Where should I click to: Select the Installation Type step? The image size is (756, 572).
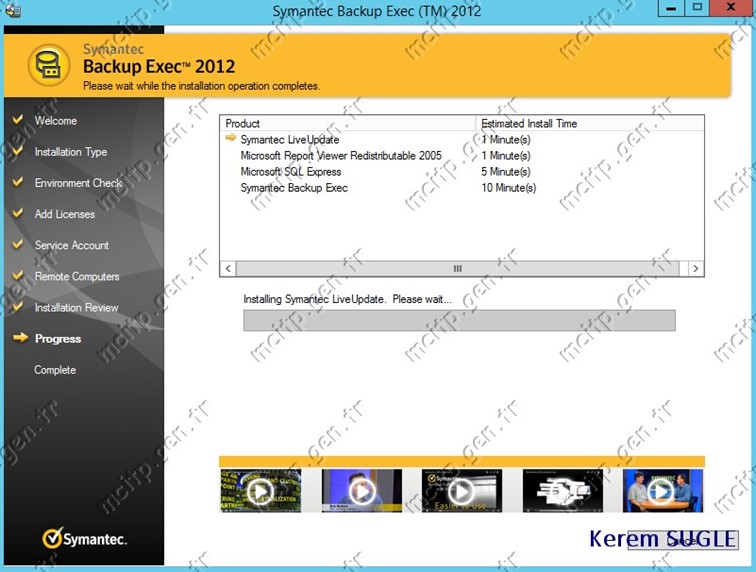71,152
